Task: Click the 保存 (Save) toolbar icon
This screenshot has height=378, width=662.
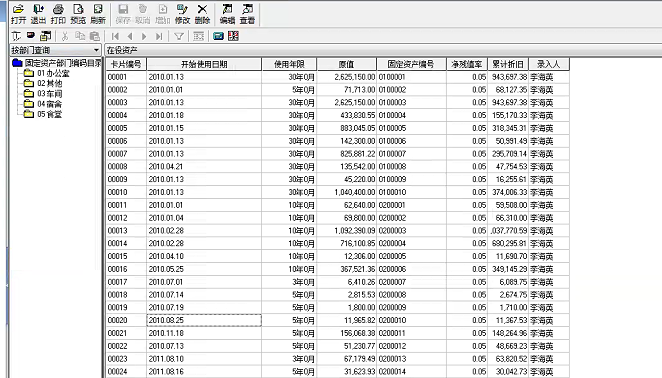Action: [123, 14]
